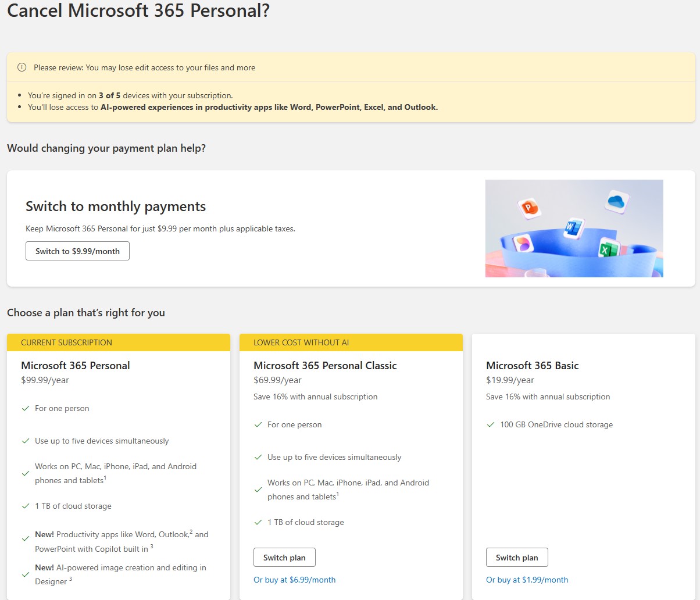
Task: Click the signed in on 3 of 5 devices line
Action: click(130, 95)
